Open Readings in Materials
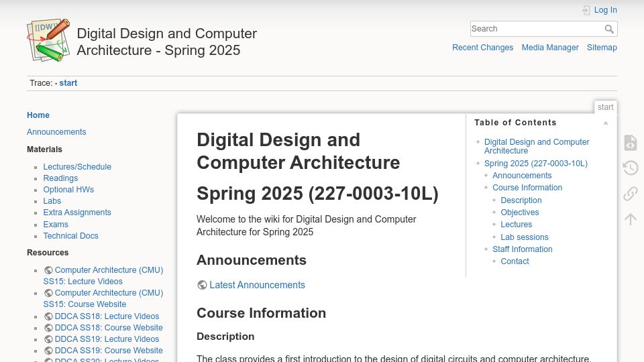Viewport: 644px width, 362px height. (60, 178)
